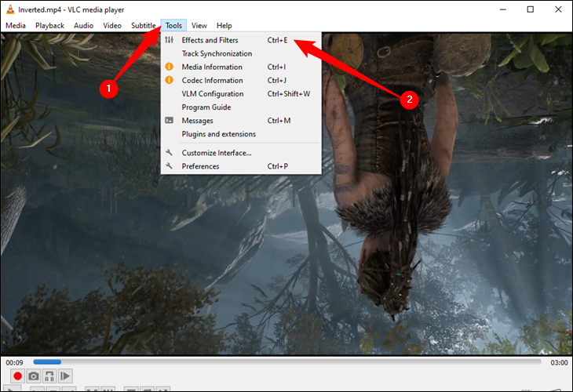
Task: Toggle the A-B loop button
Action: (x=49, y=376)
